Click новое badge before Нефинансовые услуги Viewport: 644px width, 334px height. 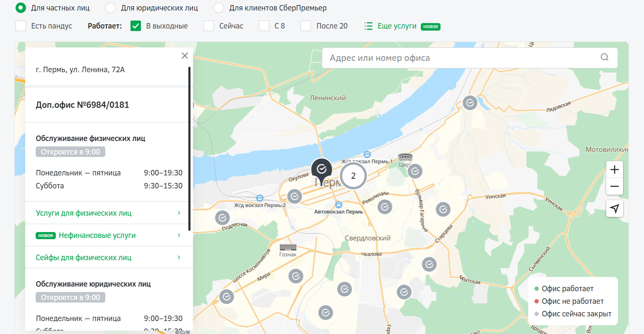(46, 236)
